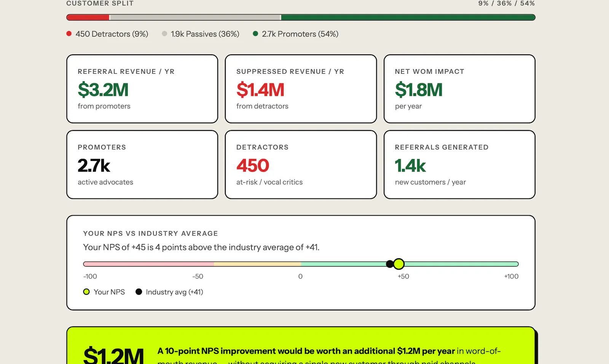Click the Industry avg (+41) legend dot

coord(139,292)
